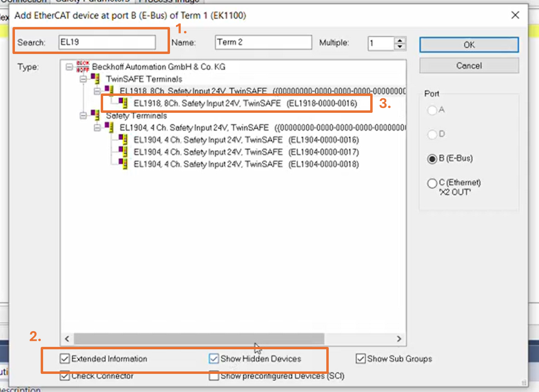
Task: Collapse the Safety Terminals group
Action: pos(83,116)
